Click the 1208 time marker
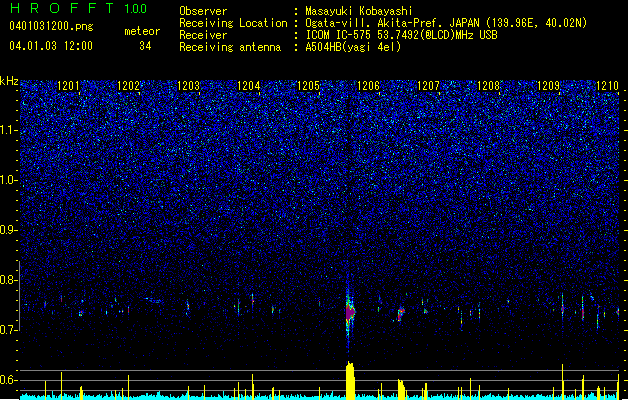 pos(489,86)
